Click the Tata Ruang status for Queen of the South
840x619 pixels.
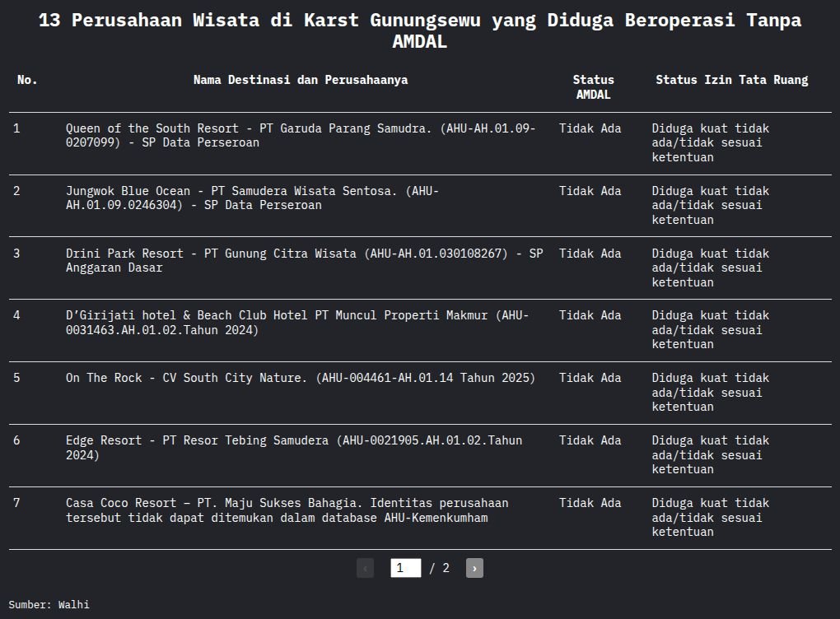coord(711,143)
